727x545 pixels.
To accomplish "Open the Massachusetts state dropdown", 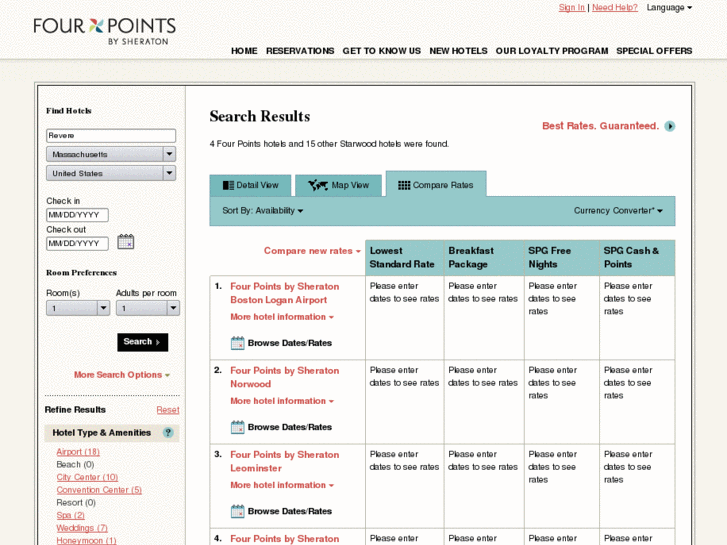I will tap(111, 154).
